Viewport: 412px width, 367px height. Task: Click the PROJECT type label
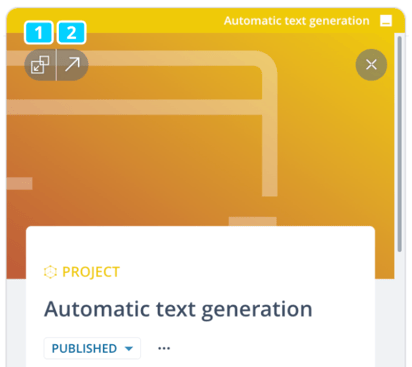[x=91, y=272]
